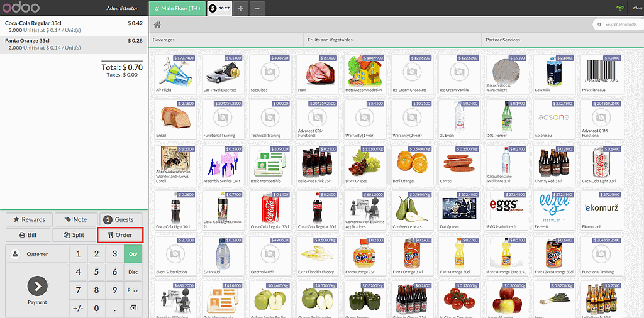644x318 pixels.
Task: Add a new order with plus icon
Action: click(241, 8)
